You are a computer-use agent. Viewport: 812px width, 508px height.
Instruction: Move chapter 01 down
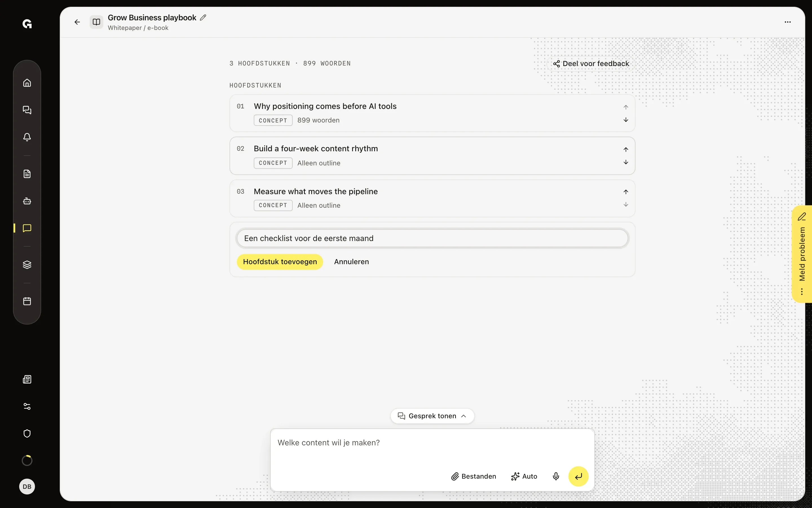(626, 120)
